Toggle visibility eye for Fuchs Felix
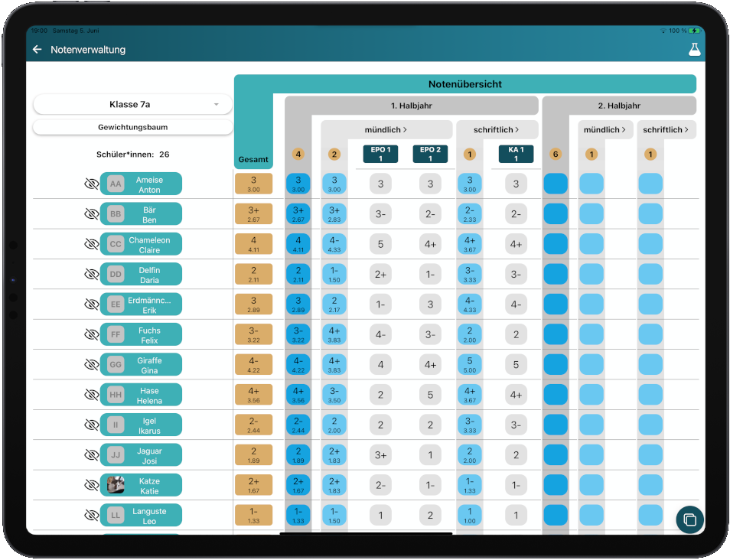Viewport: 730px width, 560px height. 92,334
